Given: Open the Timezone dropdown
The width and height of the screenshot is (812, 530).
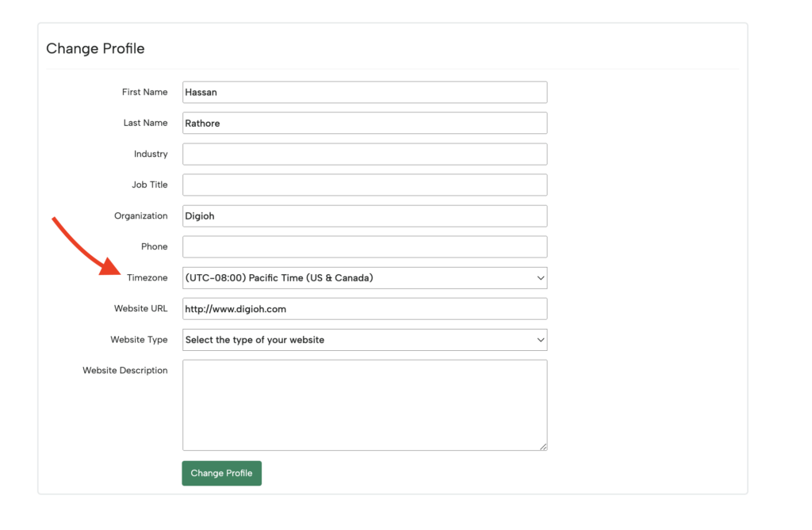Looking at the screenshot, I should (365, 278).
